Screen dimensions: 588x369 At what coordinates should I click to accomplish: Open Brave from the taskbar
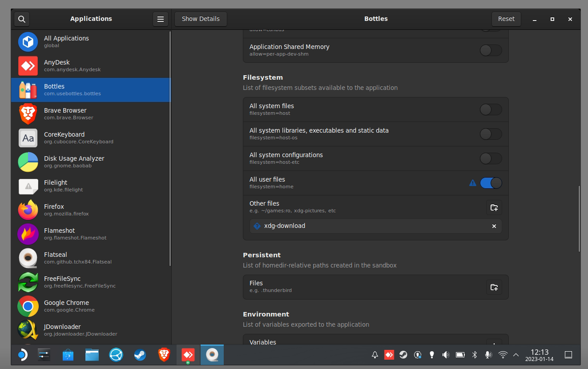click(164, 355)
